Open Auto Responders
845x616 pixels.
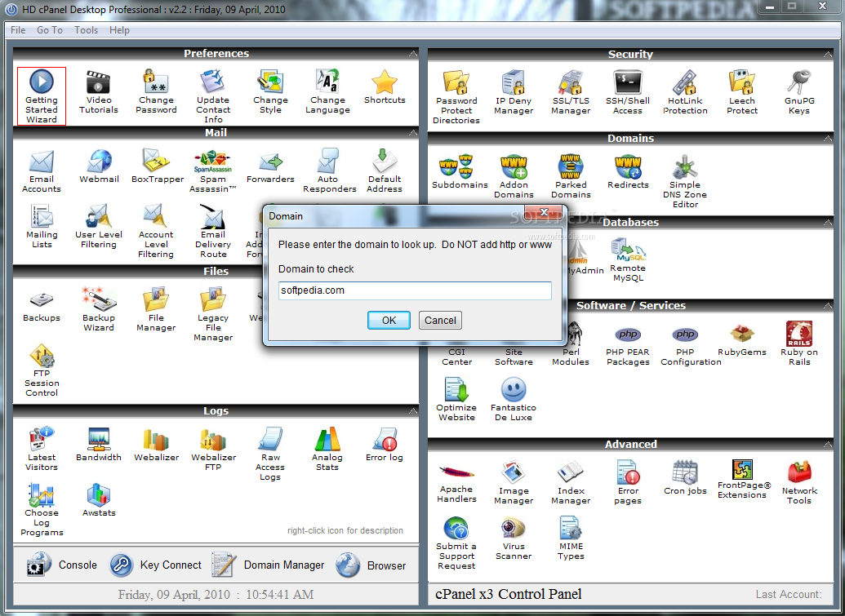point(329,172)
